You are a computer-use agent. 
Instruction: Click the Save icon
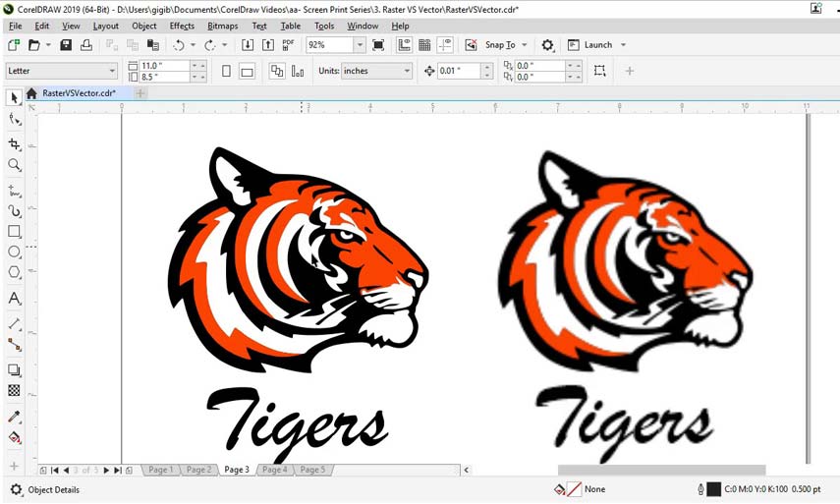click(66, 45)
